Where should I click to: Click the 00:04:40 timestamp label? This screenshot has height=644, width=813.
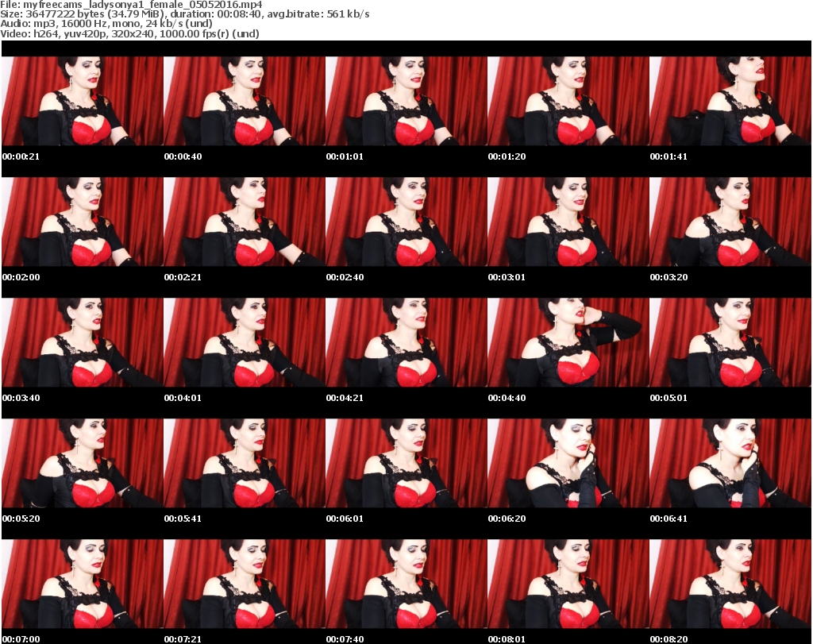(x=507, y=398)
